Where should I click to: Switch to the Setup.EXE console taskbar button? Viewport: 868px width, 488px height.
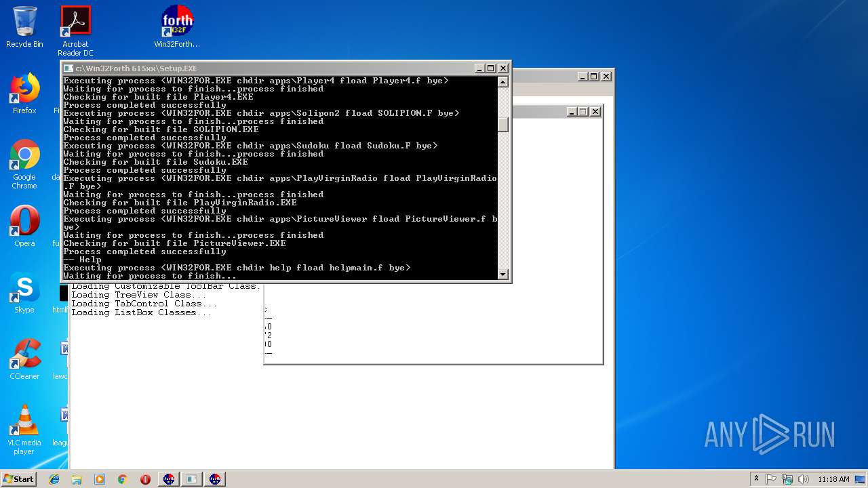pos(192,479)
